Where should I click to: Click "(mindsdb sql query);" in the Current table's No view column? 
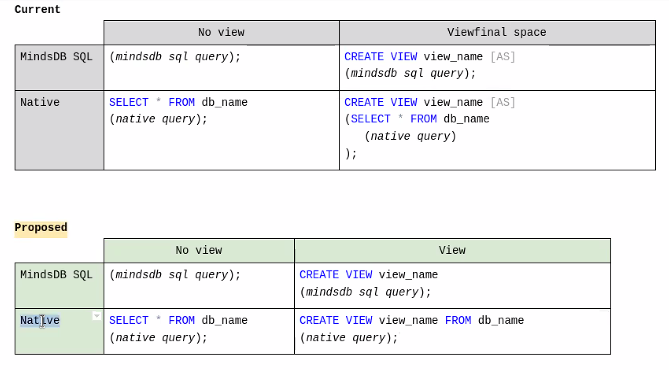pyautogui.click(x=175, y=57)
